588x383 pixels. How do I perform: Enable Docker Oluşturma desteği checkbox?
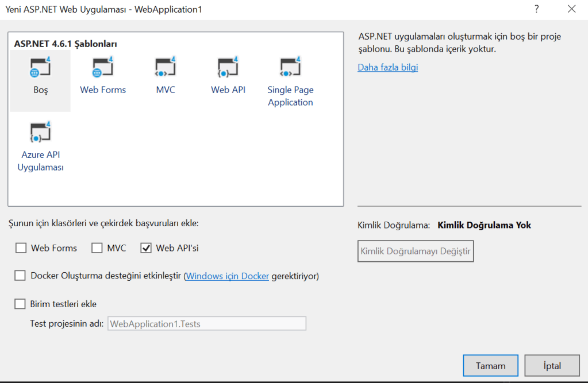(x=21, y=276)
